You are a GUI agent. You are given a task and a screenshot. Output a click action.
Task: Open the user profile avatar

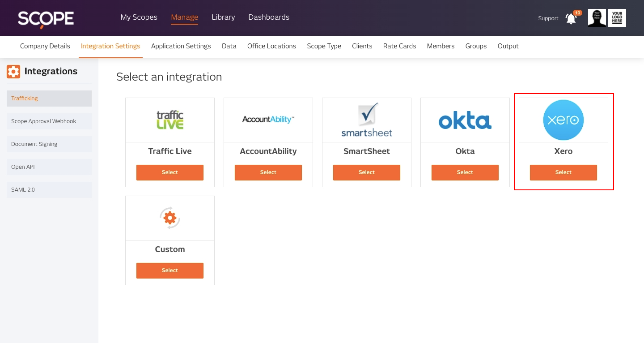(x=597, y=18)
